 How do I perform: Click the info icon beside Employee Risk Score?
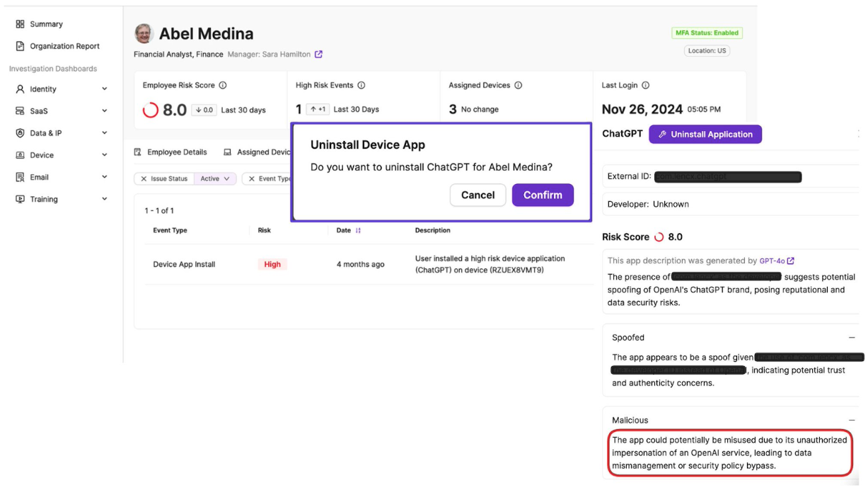[223, 86]
